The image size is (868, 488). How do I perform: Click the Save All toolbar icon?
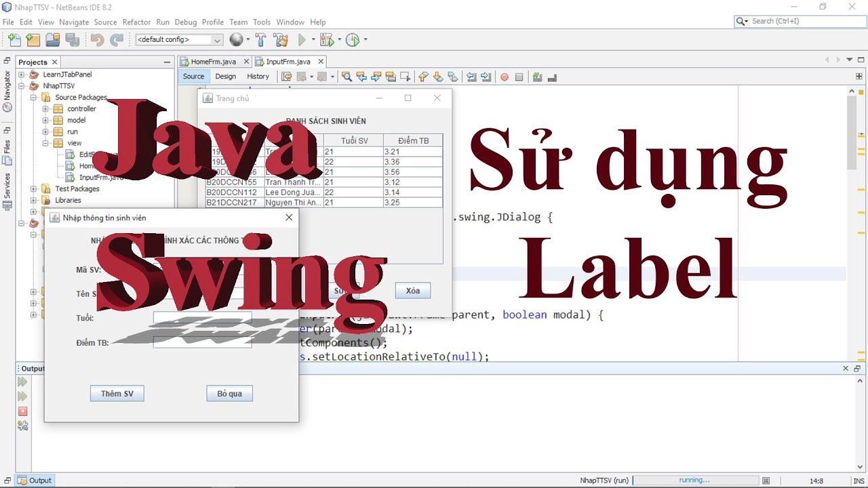(72, 40)
